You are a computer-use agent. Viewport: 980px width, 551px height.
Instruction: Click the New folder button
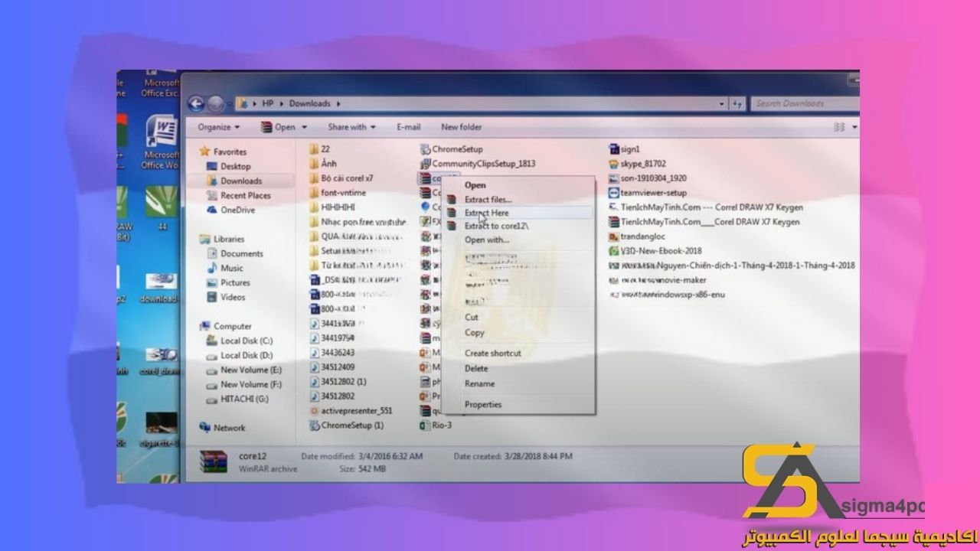click(x=461, y=127)
